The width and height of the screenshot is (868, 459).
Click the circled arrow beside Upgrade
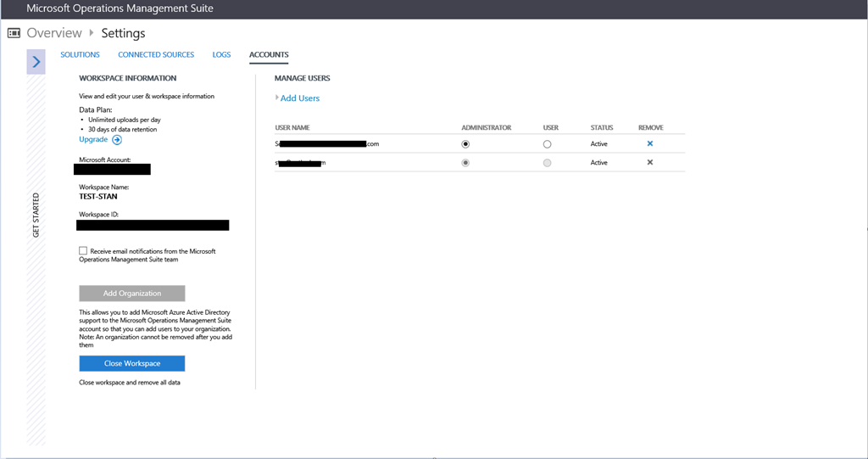pos(117,140)
